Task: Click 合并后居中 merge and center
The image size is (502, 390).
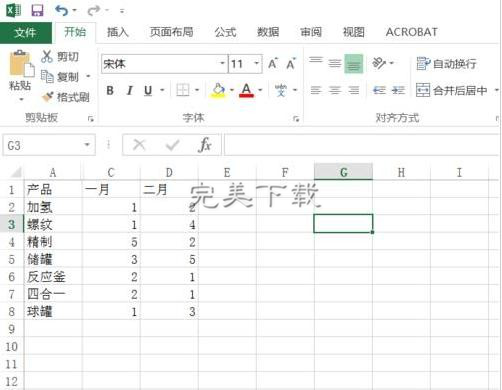Action: (x=452, y=90)
